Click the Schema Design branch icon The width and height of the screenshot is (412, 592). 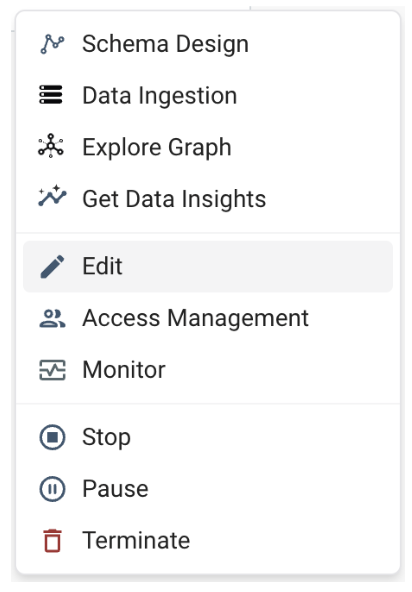(52, 44)
